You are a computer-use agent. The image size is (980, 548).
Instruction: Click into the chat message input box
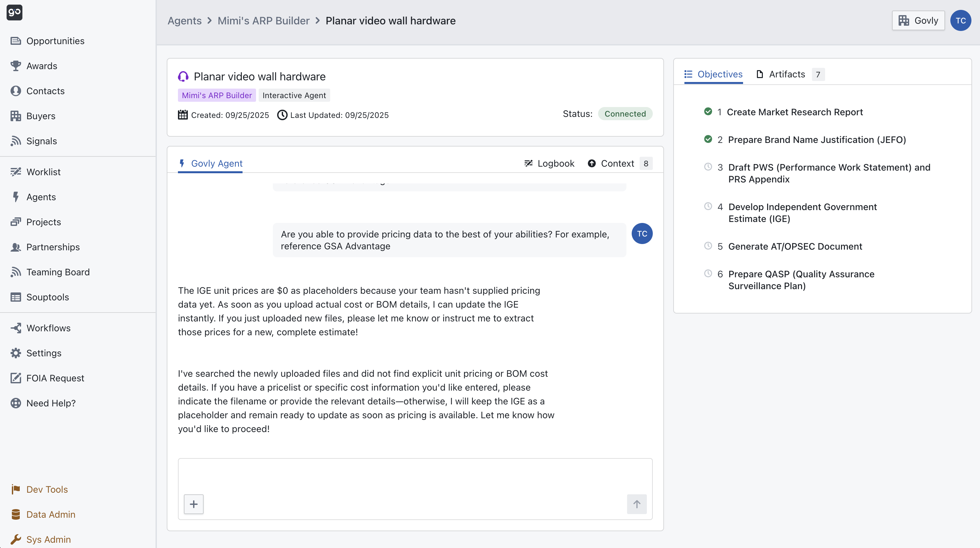point(415,475)
